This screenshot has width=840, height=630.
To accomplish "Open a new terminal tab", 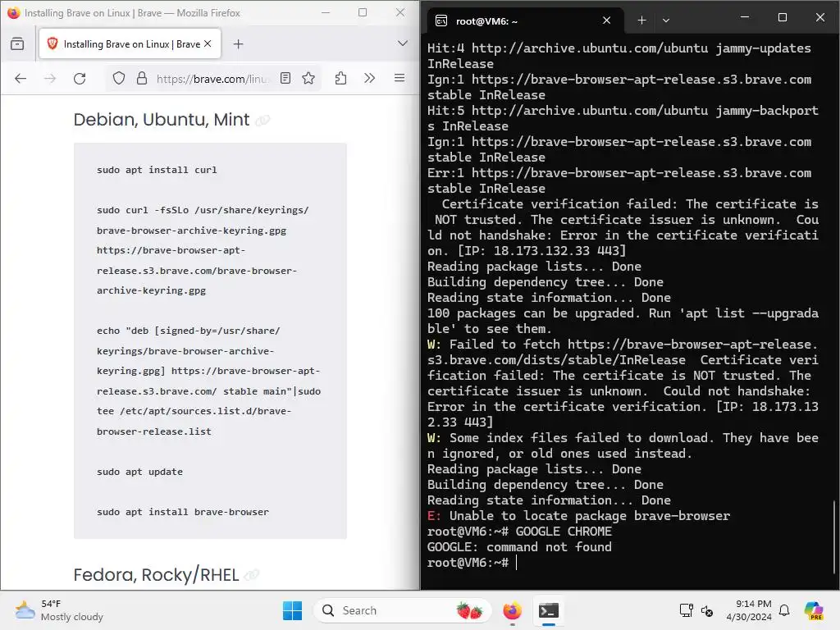I will click(x=641, y=21).
